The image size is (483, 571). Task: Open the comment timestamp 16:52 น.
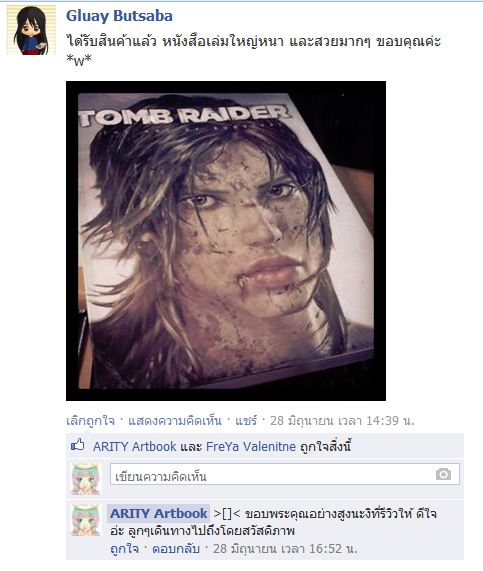point(285,549)
